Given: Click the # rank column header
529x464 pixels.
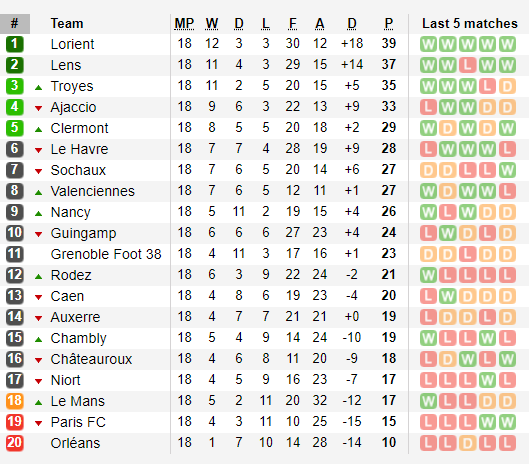Looking at the screenshot, I should [15, 24].
